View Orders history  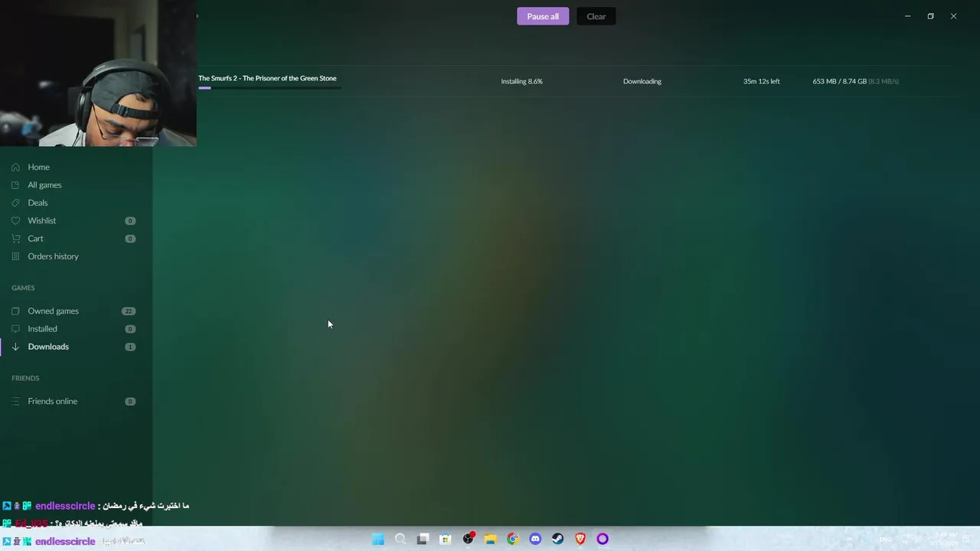click(x=53, y=256)
